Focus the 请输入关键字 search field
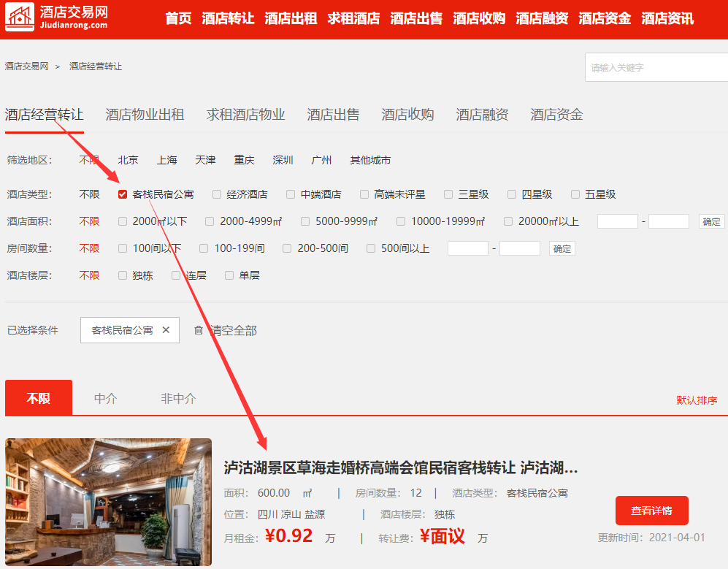 click(656, 67)
